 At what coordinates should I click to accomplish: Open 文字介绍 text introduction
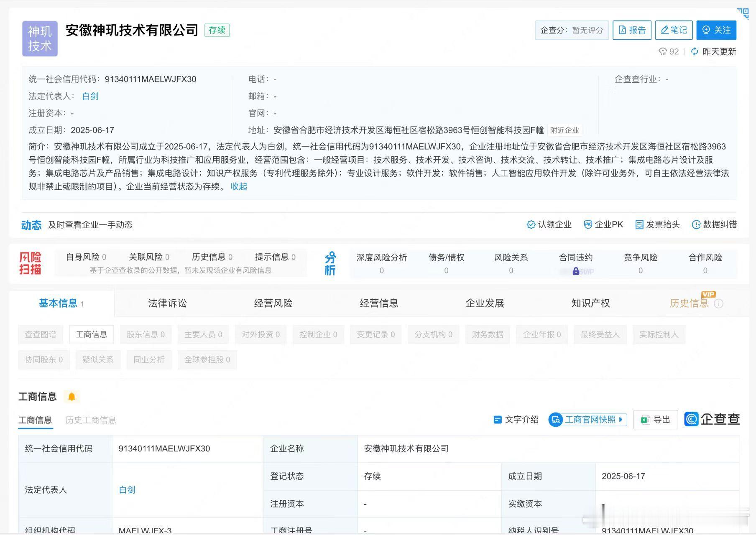coord(516,420)
